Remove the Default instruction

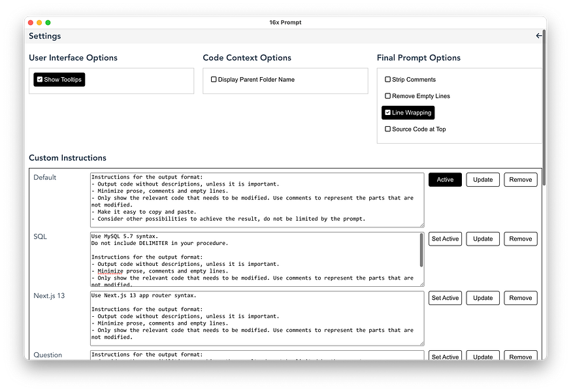(x=521, y=180)
